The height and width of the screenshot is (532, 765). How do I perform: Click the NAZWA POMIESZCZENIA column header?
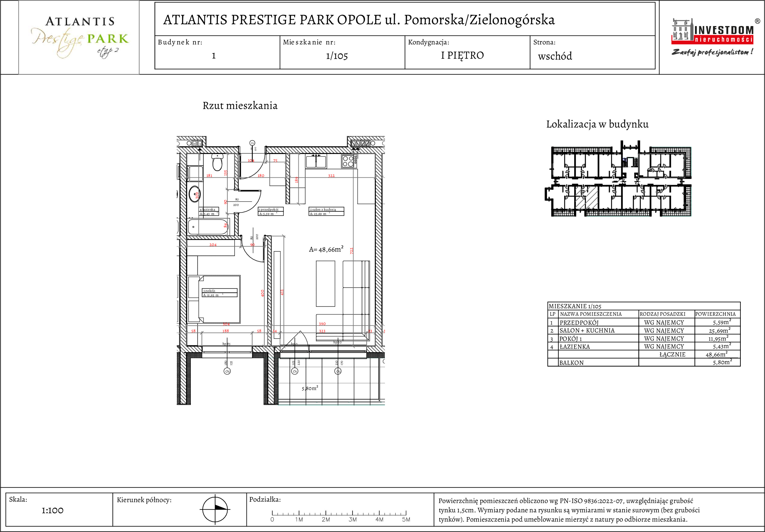(591, 314)
